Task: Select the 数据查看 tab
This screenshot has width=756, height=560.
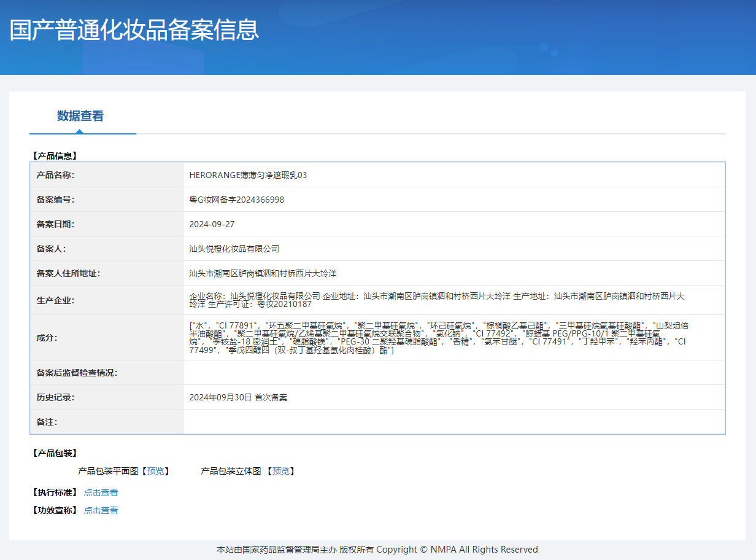Action: coord(80,115)
